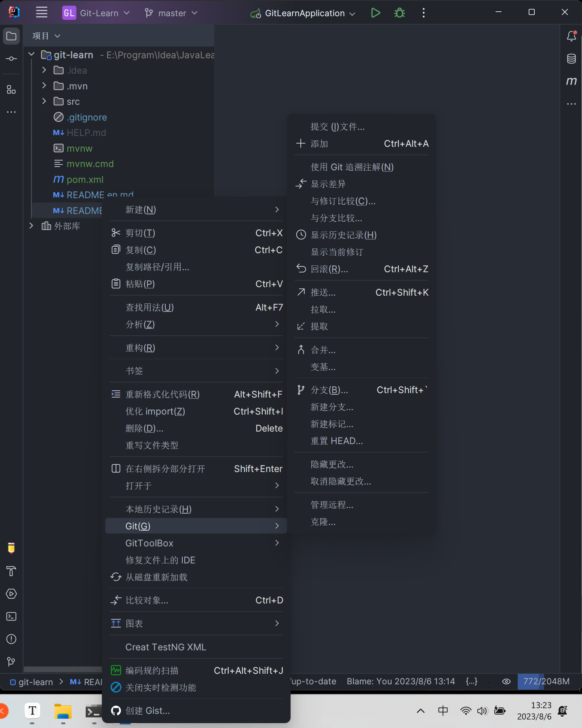Viewport: 582px width, 728px height.
Task: Disable real-time detection via 关闭实时检测功能
Action: pyautogui.click(x=160, y=688)
